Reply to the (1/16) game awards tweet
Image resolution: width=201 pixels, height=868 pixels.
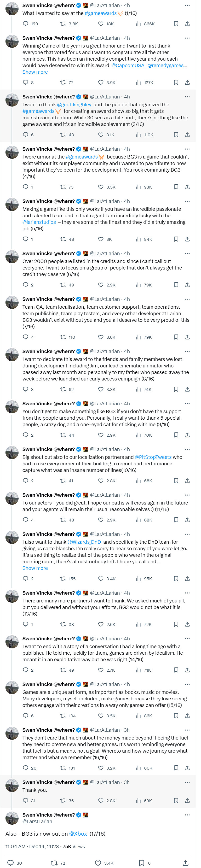pos(26,24)
